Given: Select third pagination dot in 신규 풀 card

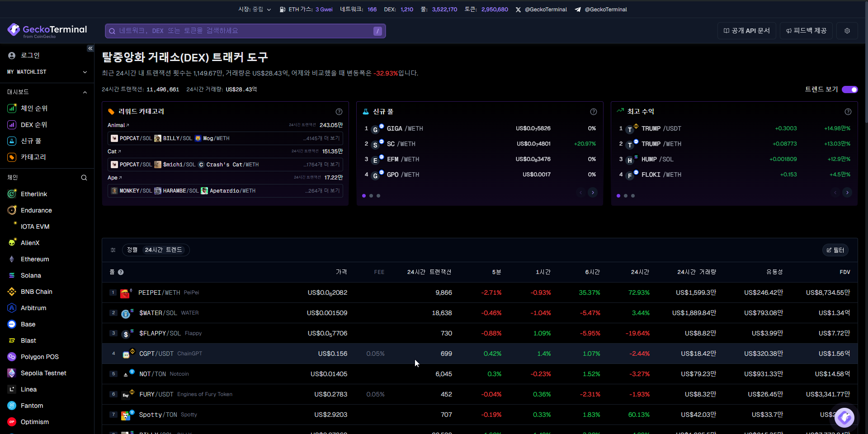Looking at the screenshot, I should point(378,196).
